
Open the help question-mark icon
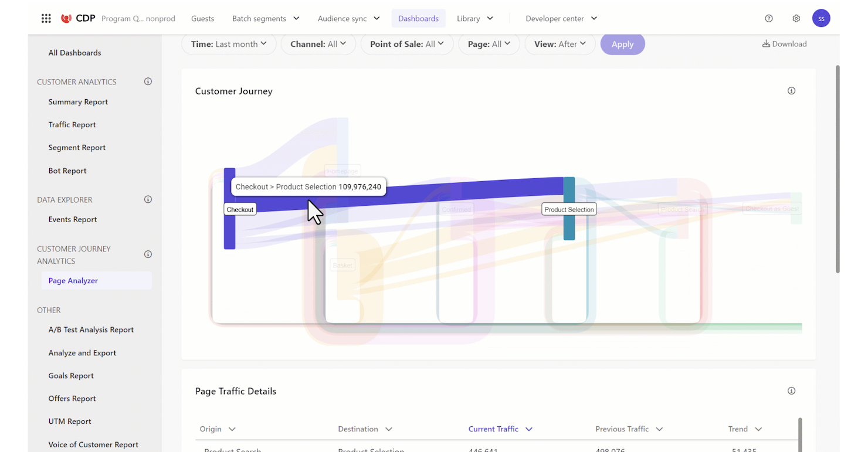coord(768,18)
